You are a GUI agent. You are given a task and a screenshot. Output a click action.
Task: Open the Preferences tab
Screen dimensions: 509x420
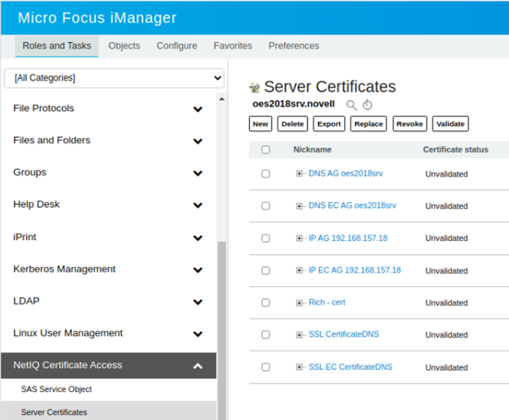pyautogui.click(x=293, y=46)
